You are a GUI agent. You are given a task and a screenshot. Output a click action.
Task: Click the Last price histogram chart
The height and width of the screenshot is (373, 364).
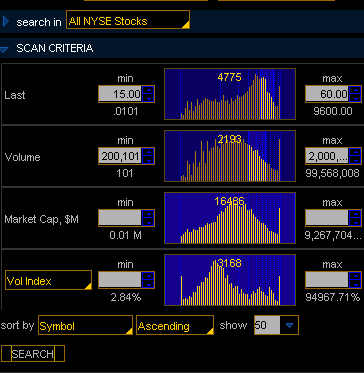(230, 94)
